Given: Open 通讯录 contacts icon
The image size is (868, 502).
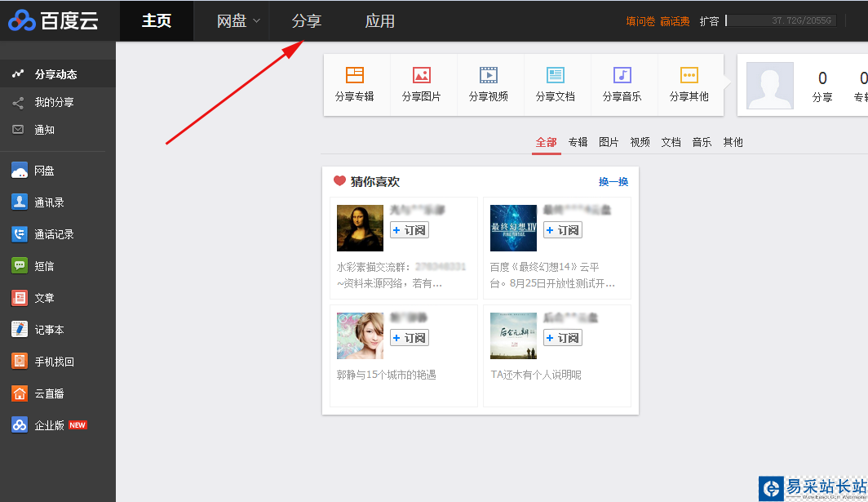Looking at the screenshot, I should click(20, 202).
